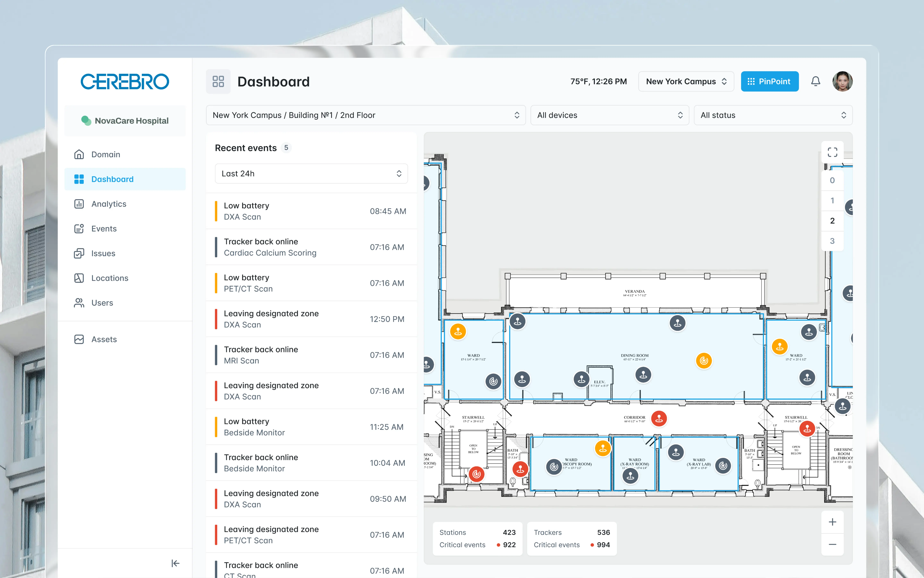Click the red tracker marker on the right Stairwell

pyautogui.click(x=807, y=429)
